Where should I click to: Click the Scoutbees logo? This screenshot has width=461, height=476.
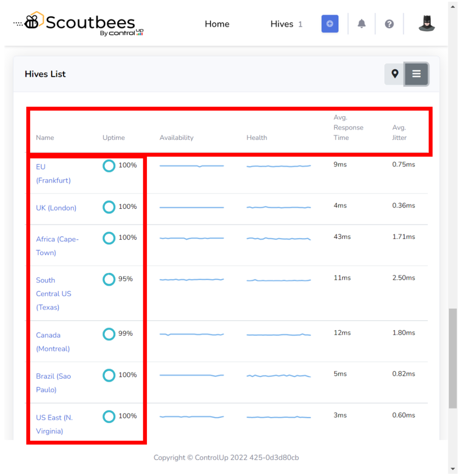tap(79, 24)
